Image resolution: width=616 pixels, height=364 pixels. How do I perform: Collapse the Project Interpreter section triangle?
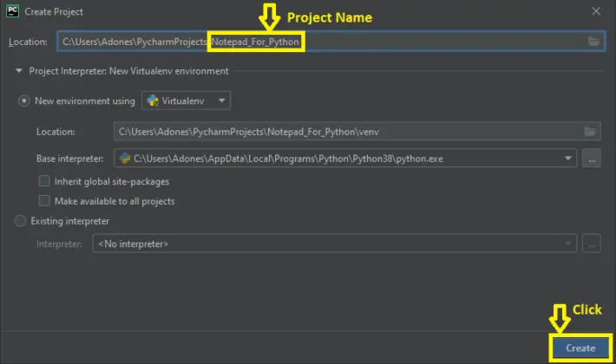[x=19, y=71]
